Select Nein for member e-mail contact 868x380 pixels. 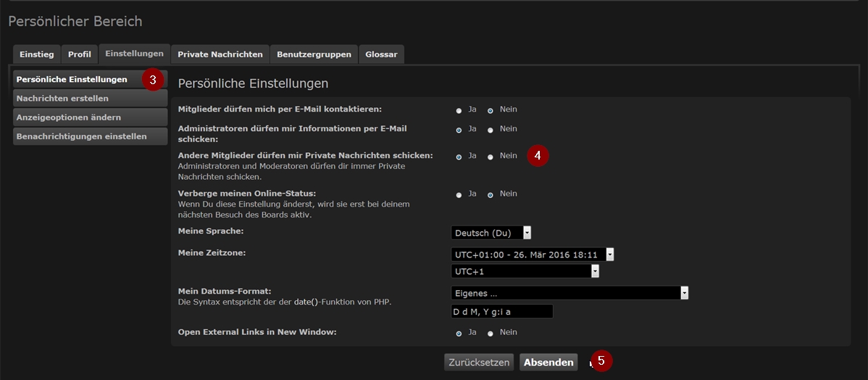coord(491,111)
